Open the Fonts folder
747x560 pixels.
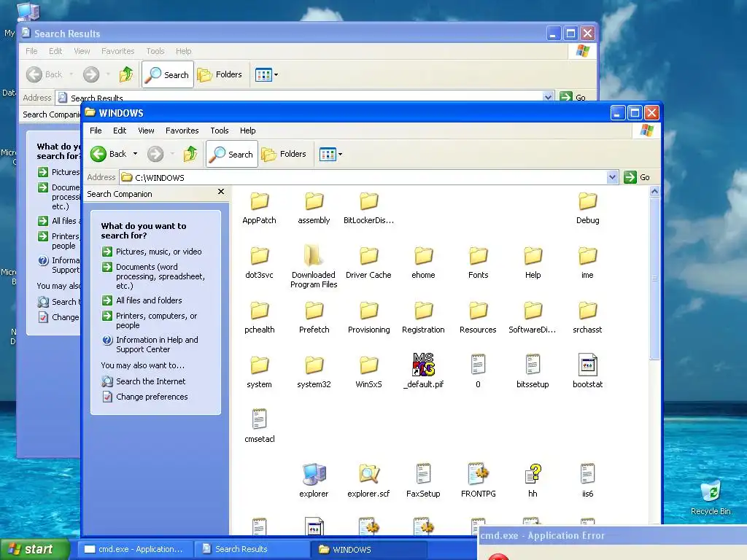coord(479,263)
